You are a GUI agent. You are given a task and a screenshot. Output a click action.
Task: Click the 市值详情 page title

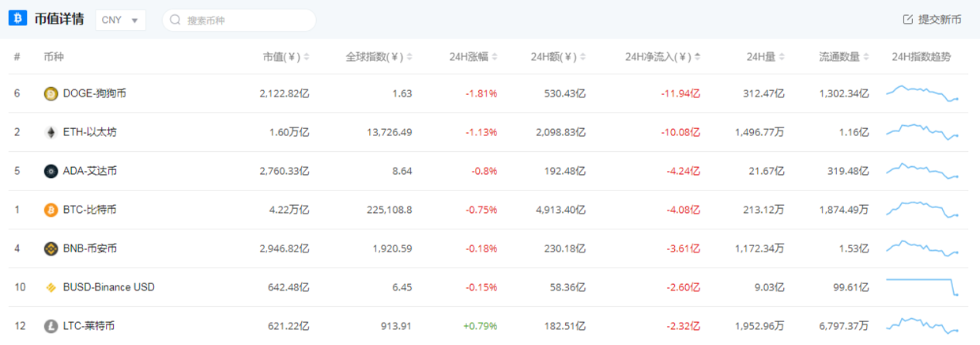[60, 19]
